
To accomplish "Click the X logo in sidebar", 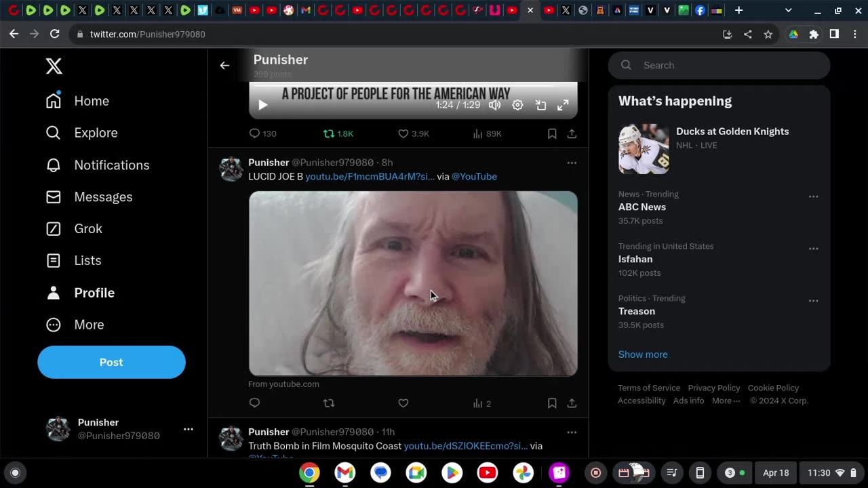I will [54, 66].
